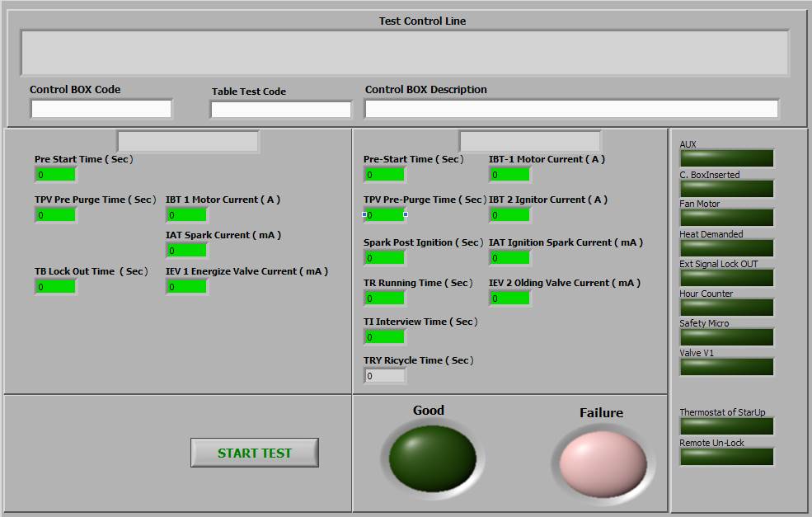Viewport: 812px width, 517px height.
Task: Click the Valve V1 status indicator
Action: [x=726, y=367]
